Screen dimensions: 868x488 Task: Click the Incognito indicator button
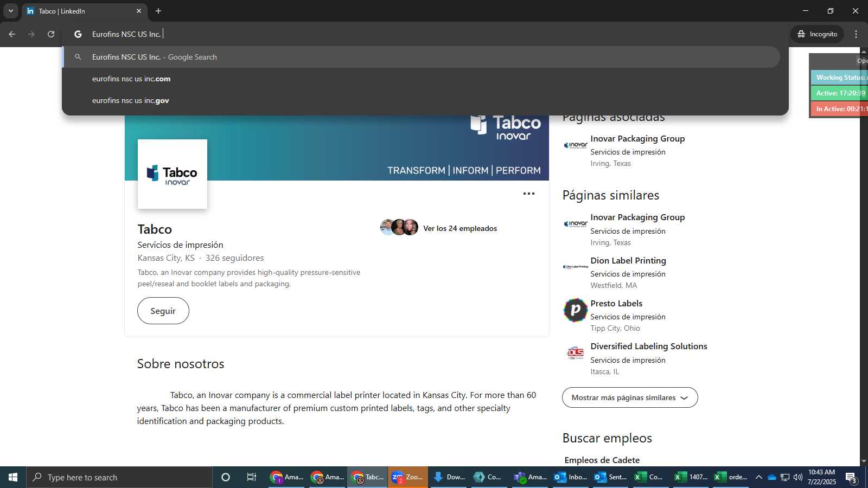[818, 34]
